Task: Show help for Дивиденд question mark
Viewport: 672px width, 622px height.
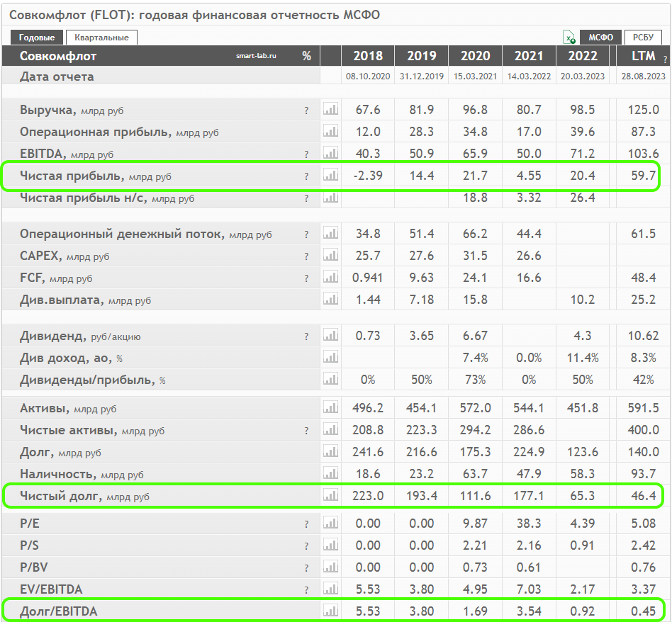Action: click(306, 337)
